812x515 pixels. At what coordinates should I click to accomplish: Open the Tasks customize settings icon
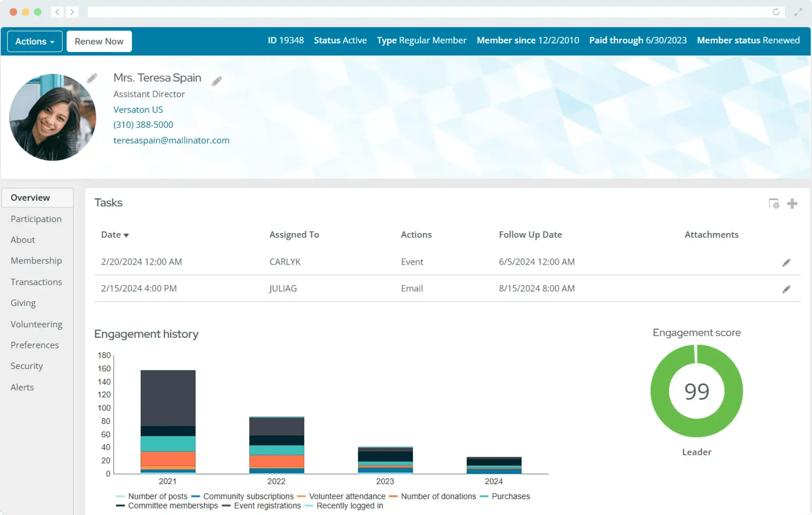[x=773, y=203]
